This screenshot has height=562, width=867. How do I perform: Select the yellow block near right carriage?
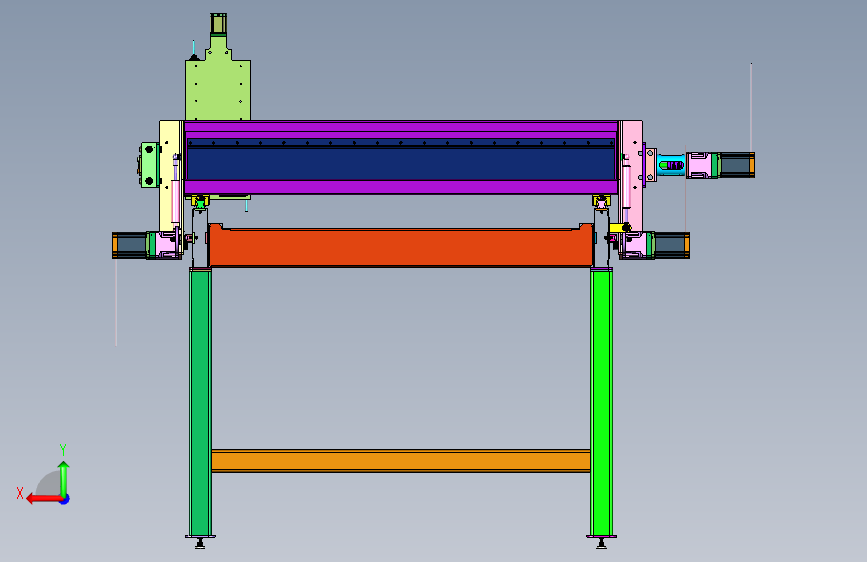pyautogui.click(x=619, y=227)
